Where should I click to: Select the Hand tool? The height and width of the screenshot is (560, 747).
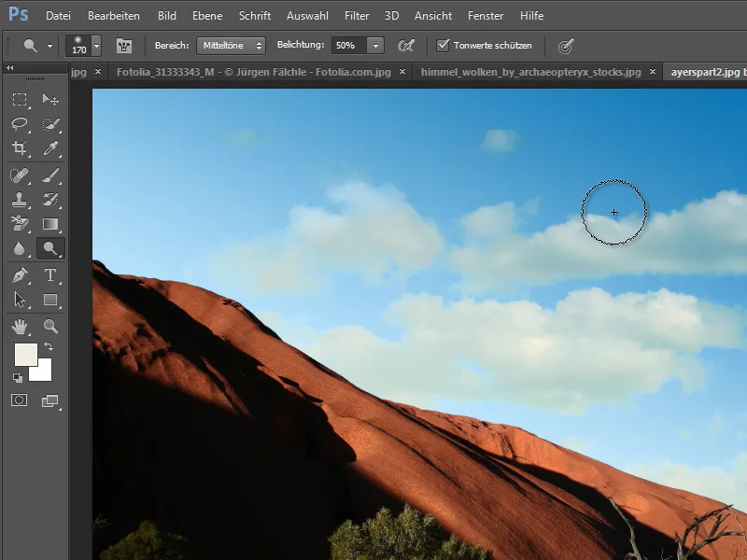(x=20, y=327)
